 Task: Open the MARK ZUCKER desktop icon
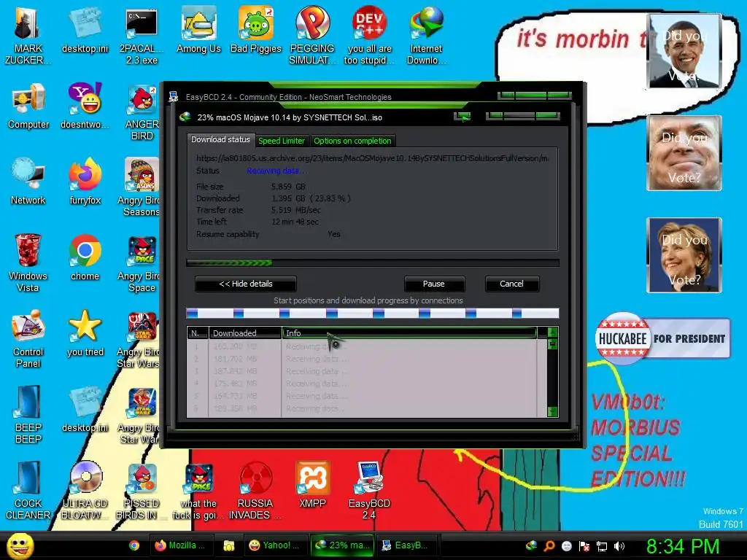(x=28, y=36)
